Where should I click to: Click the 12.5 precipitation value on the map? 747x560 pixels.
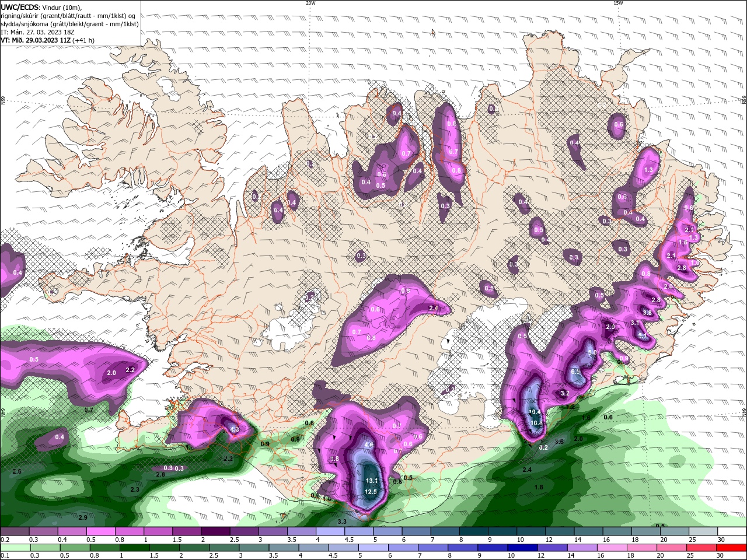pyautogui.click(x=371, y=492)
